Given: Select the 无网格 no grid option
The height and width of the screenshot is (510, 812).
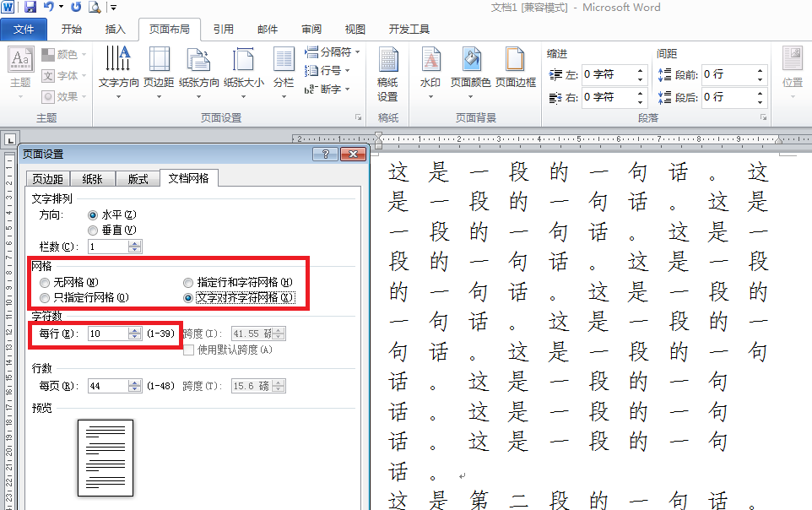Looking at the screenshot, I should point(45,283).
